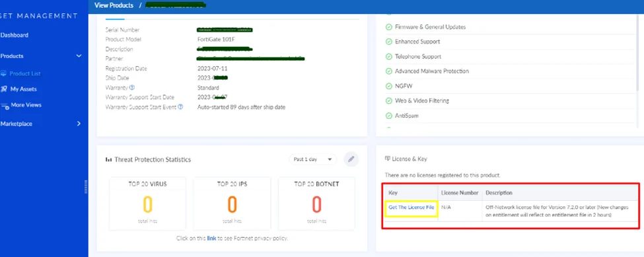The image size is (644, 257).
Task: Click checkmark icon beside Enhanced Support
Action: (388, 42)
